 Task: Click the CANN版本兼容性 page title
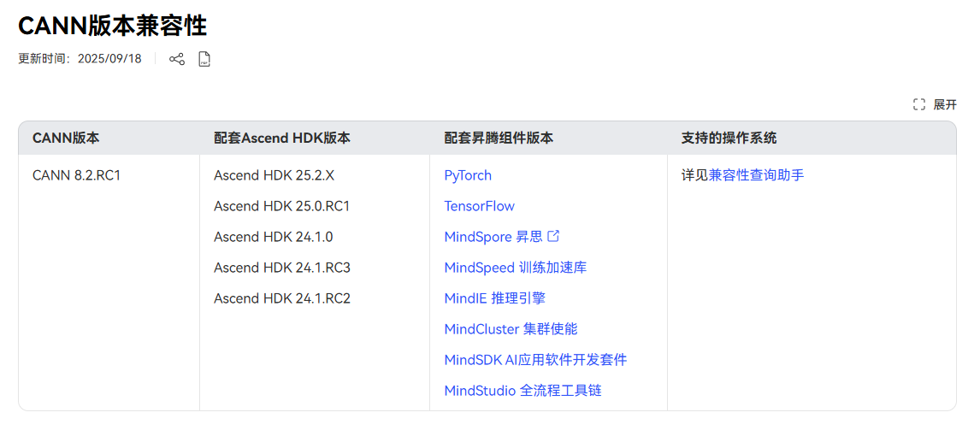tap(113, 27)
